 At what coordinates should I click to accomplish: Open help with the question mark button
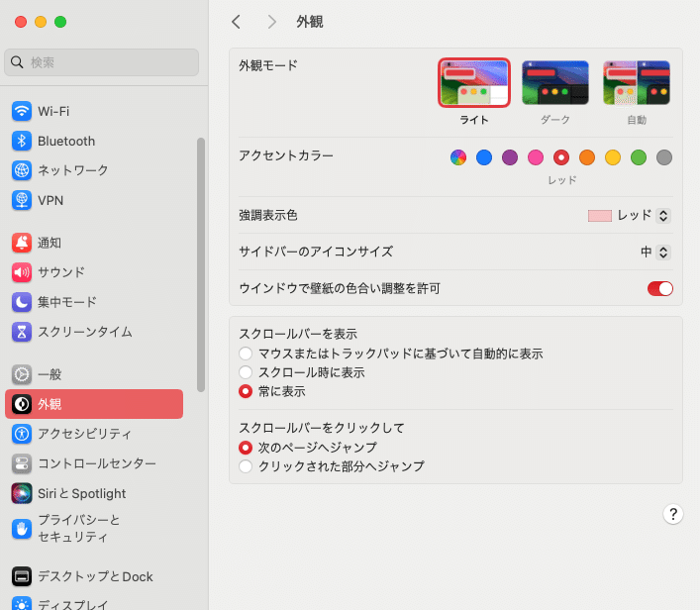coord(672,514)
